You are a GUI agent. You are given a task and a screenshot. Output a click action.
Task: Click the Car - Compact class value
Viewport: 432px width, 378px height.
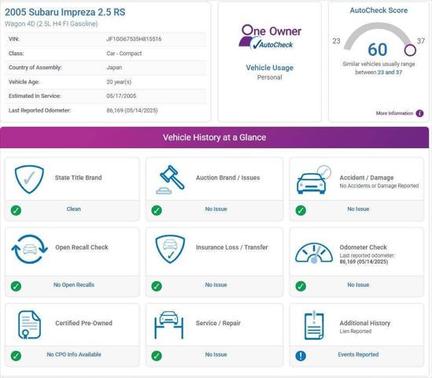pyautogui.click(x=124, y=53)
